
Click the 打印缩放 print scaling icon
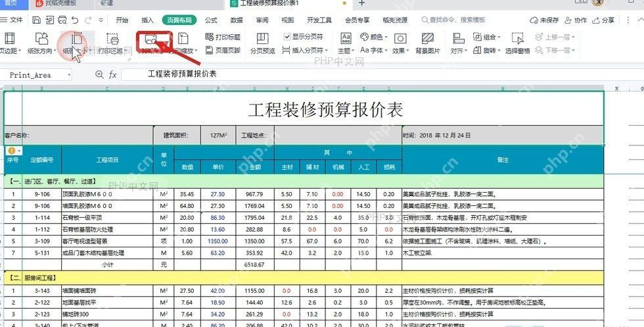(x=183, y=39)
